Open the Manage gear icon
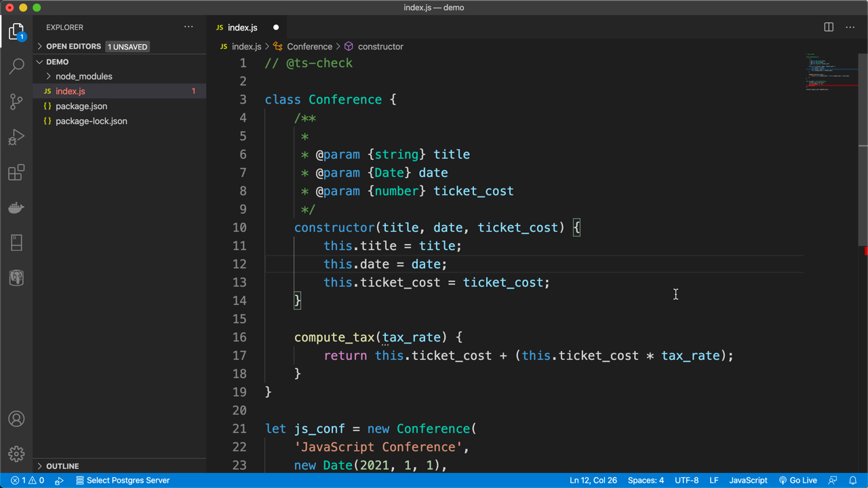This screenshot has width=868, height=488. point(16,453)
